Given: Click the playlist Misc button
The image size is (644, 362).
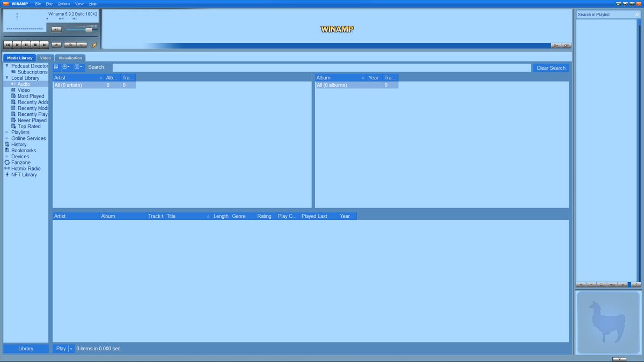Looking at the screenshot, I should point(612,285).
